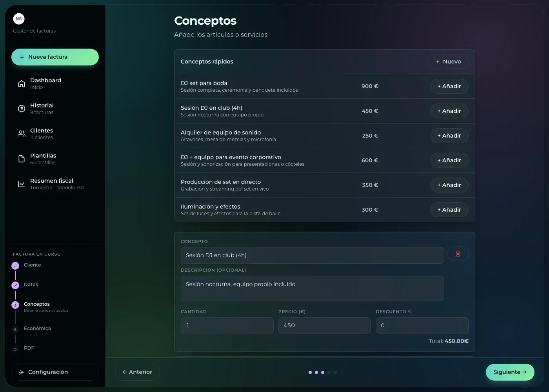Click the Total: 450.00€ text
This screenshot has width=549, height=392.
[x=449, y=341]
